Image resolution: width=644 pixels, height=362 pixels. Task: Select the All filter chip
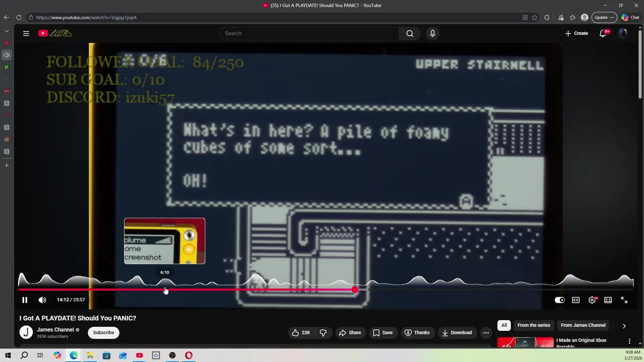tap(504, 325)
